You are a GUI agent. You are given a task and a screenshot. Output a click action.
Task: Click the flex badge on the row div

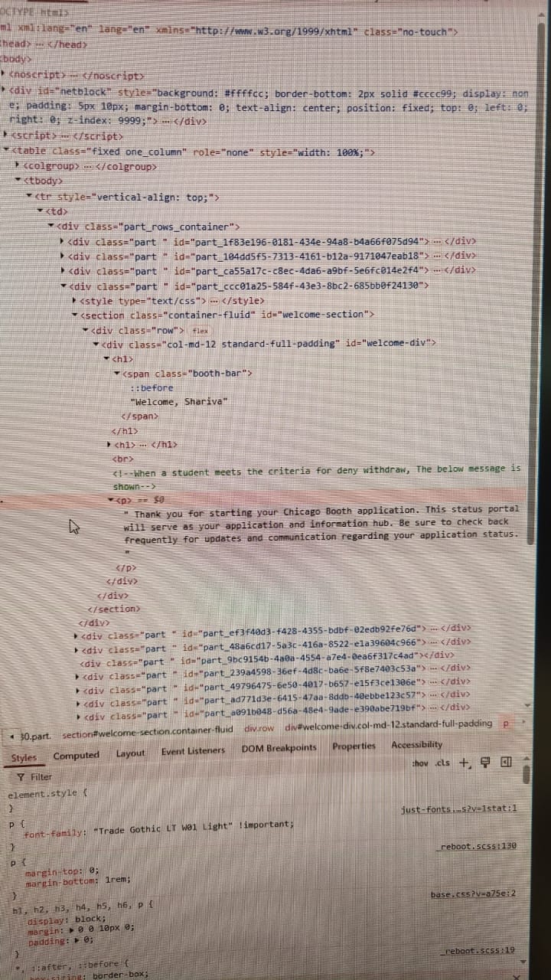(x=201, y=330)
